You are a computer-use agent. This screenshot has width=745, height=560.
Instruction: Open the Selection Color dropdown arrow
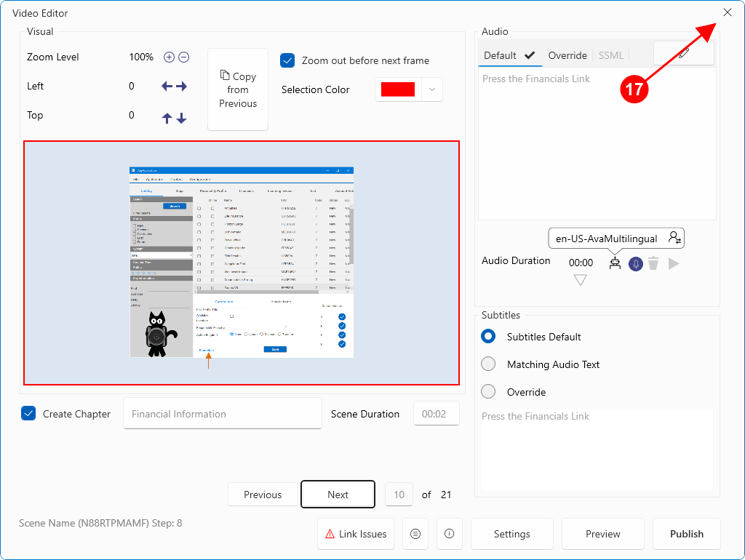[x=432, y=89]
